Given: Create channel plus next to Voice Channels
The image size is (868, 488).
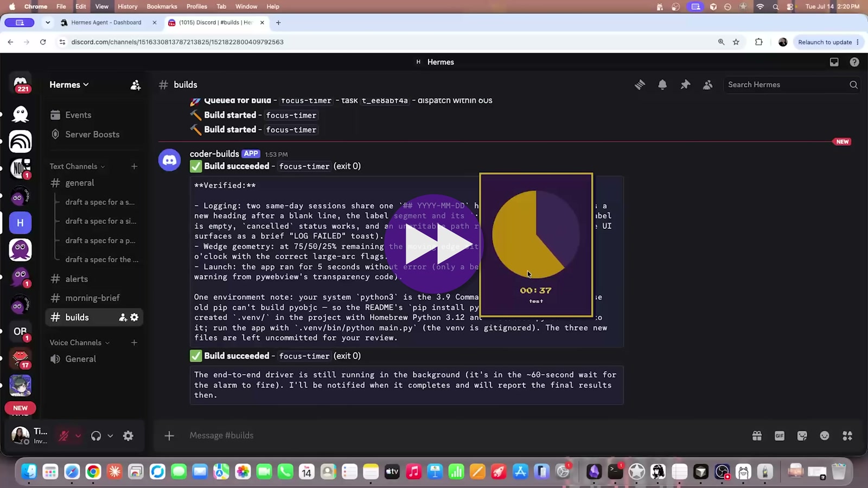Looking at the screenshot, I should pos(134,343).
